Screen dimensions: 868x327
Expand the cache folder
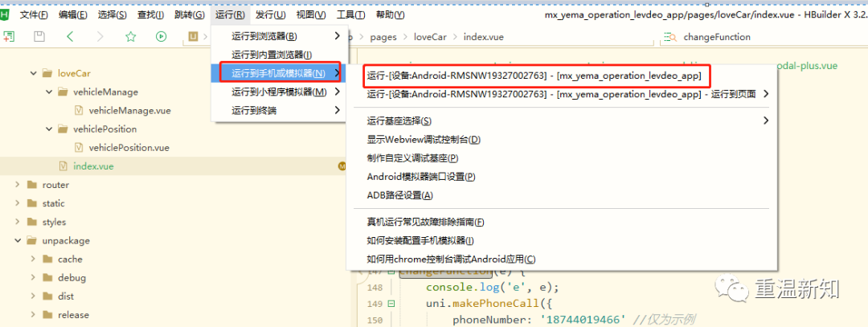pos(33,259)
